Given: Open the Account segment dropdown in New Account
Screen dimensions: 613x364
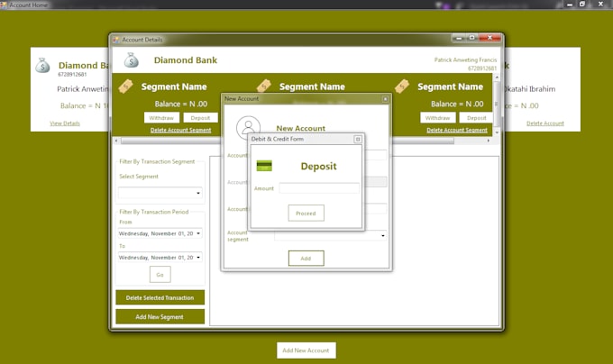Looking at the screenshot, I should pos(383,235).
